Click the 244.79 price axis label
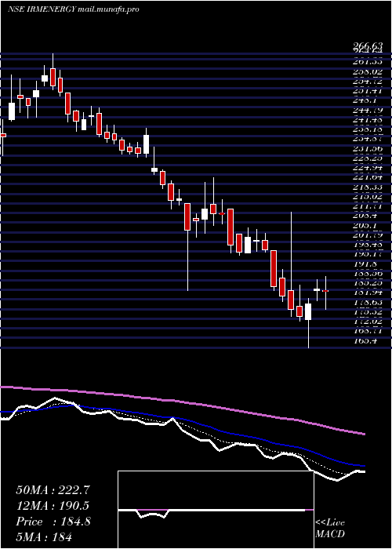 pos(367,110)
